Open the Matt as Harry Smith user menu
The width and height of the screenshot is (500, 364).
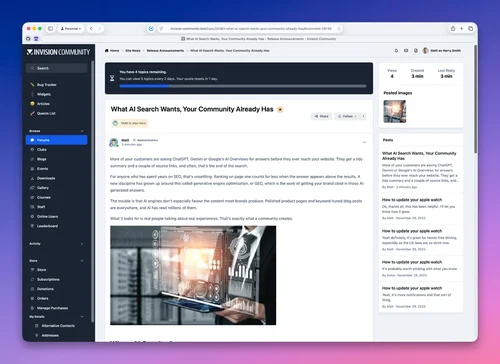click(x=442, y=51)
